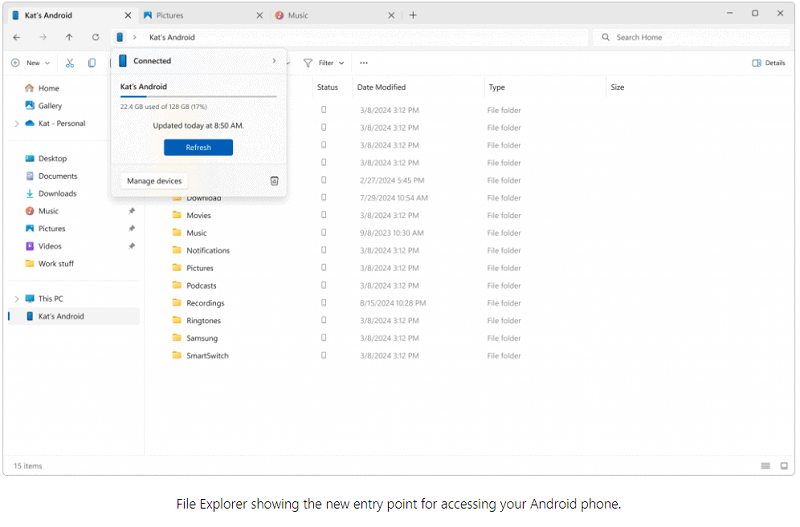Screen dimensions: 800x527
Task: Navigate up one folder level
Action: pyautogui.click(x=69, y=37)
